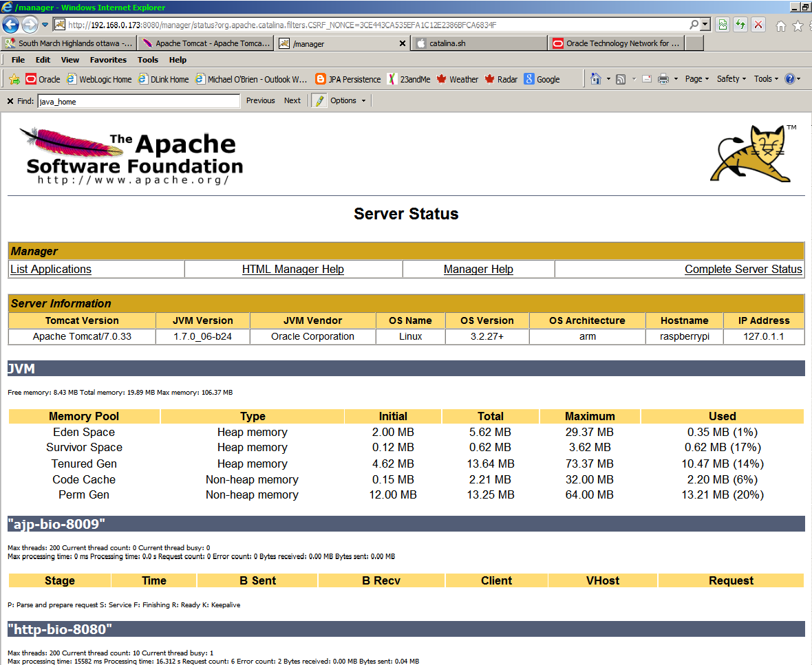
Task: Open the Page dropdown menu
Action: (697, 79)
